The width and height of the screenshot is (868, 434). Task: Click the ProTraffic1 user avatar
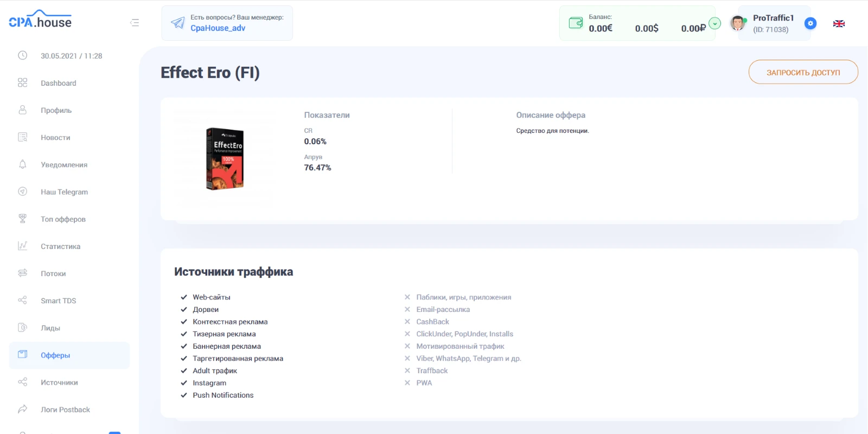click(x=738, y=23)
